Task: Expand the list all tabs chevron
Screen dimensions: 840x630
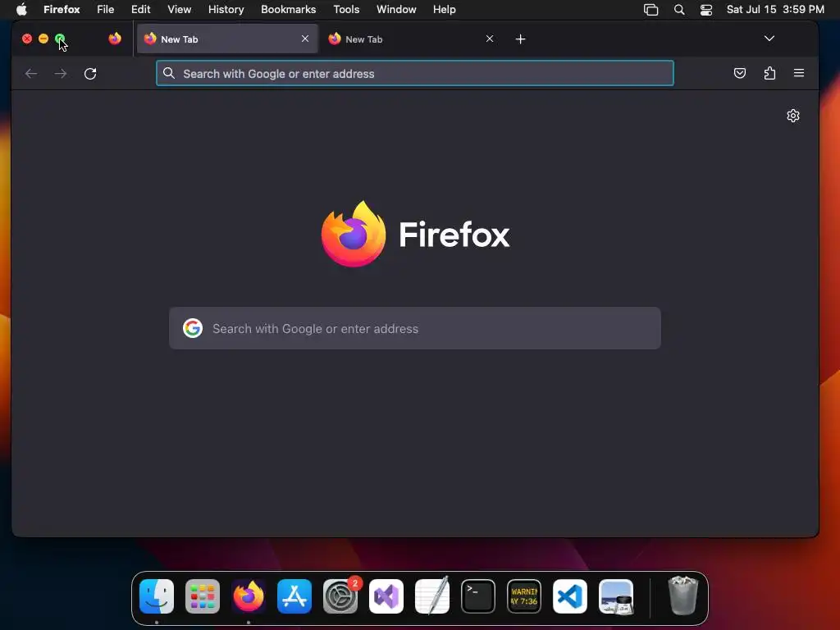Action: click(x=769, y=39)
